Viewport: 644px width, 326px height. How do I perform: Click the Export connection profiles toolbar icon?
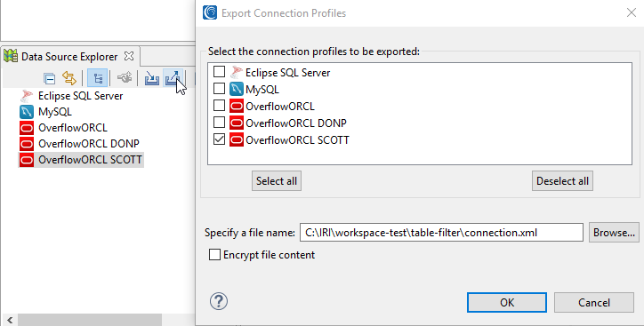pyautogui.click(x=173, y=78)
